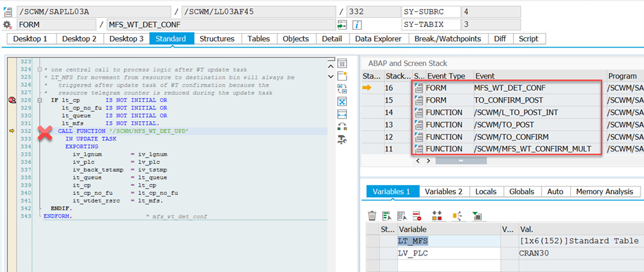This screenshot has height=272, width=644.
Task: Click the down chevron beside the code editor
Action: pos(331,76)
